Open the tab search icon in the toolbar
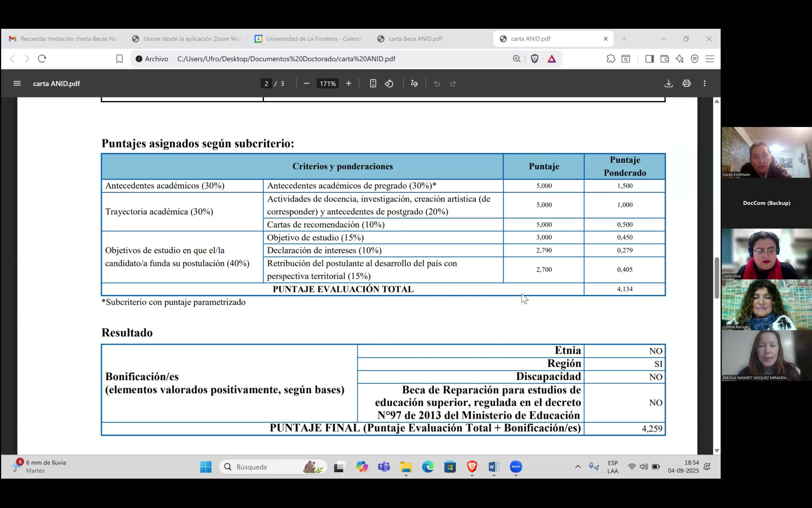Screen dimensions: 812x508 (626, 59)
